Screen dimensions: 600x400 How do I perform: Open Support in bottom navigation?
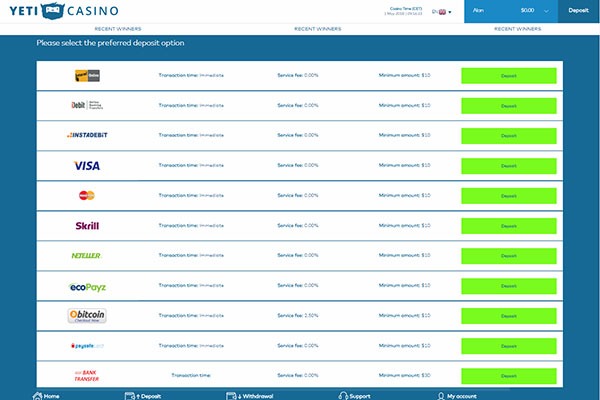point(354,396)
